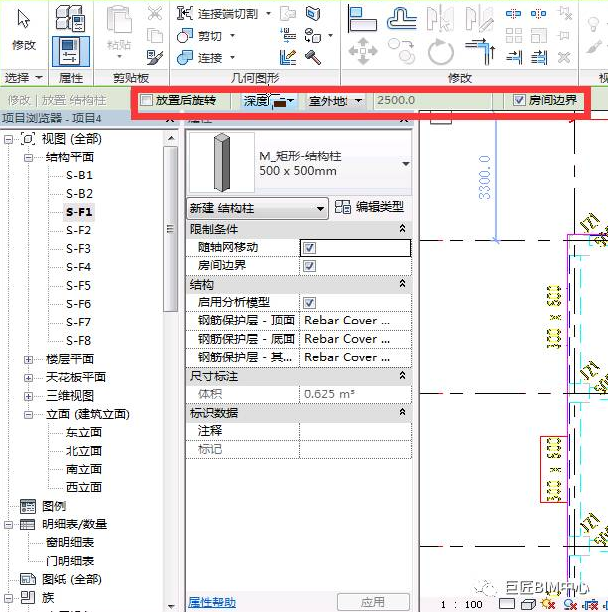Select the Move tool
The image size is (608, 612).
(x=363, y=51)
